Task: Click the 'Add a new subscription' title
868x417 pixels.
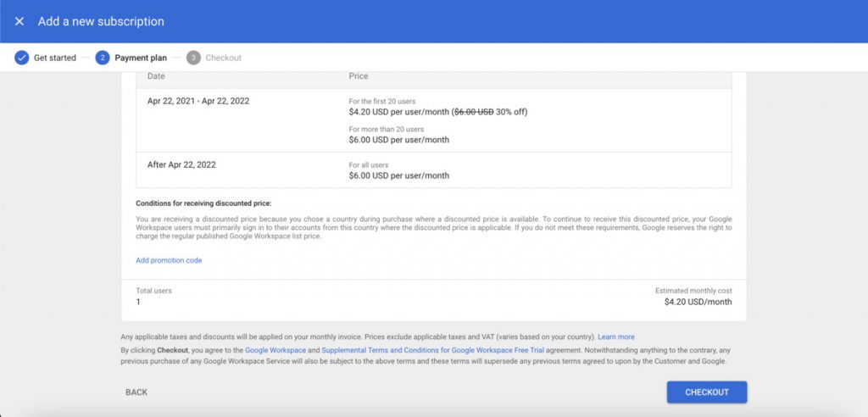Action: 101,21
